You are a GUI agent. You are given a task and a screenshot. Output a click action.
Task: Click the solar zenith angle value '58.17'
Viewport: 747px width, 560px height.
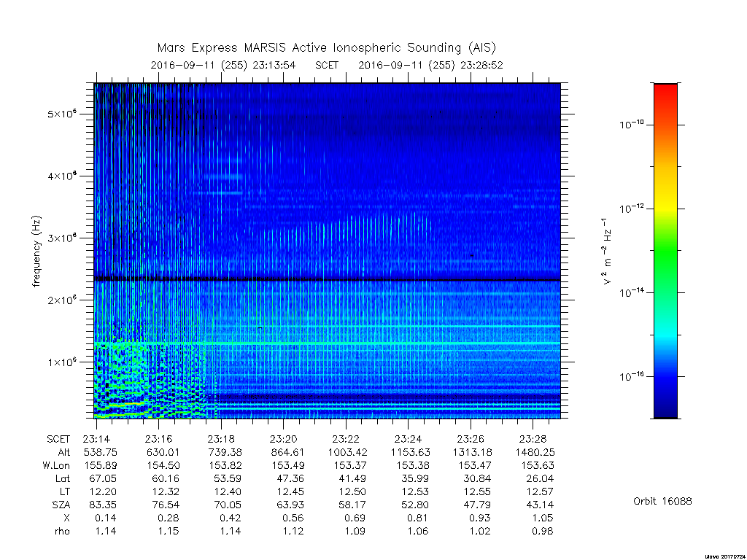click(x=352, y=505)
